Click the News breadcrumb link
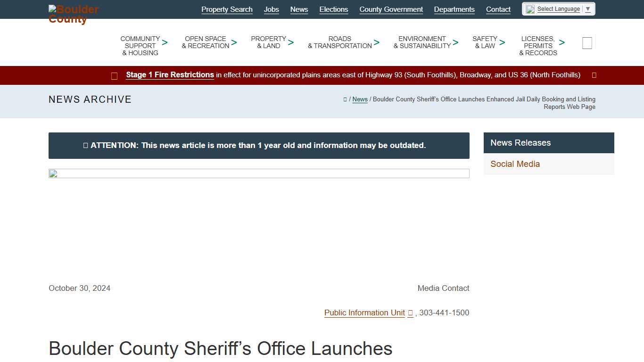The height and width of the screenshot is (362, 644). click(360, 99)
